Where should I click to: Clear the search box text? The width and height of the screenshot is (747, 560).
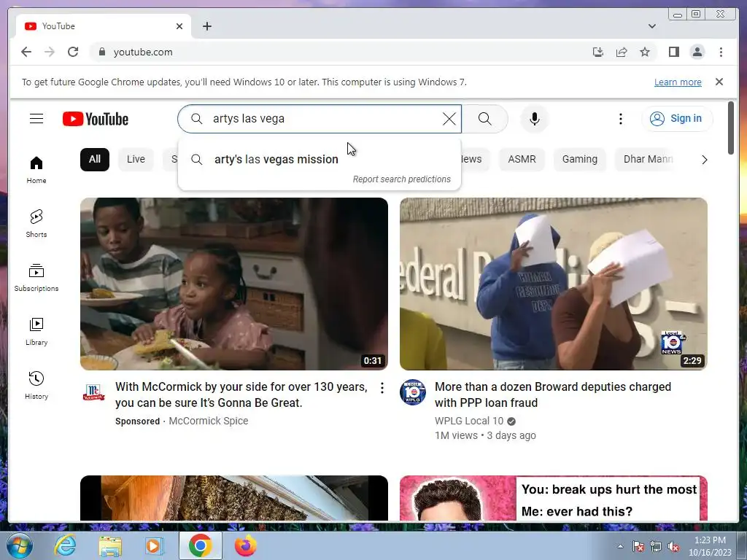pos(449,119)
